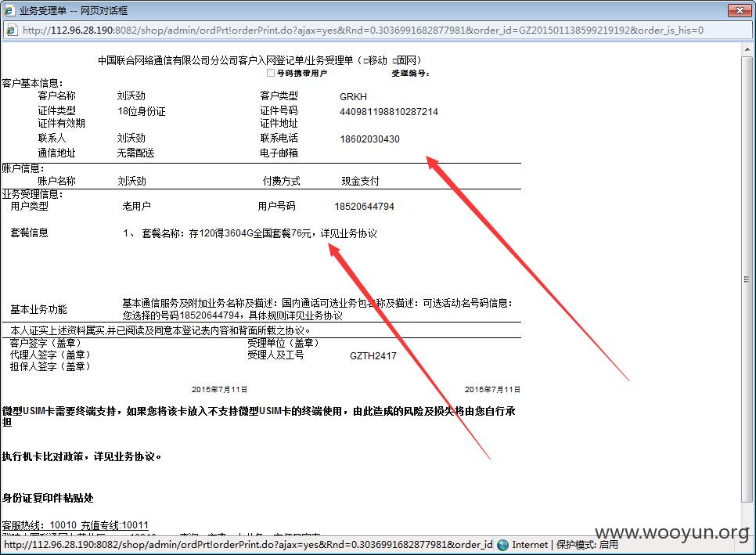Click the 账户信息 section heading
Image resolution: width=756 pixels, height=555 pixels.
(23, 168)
